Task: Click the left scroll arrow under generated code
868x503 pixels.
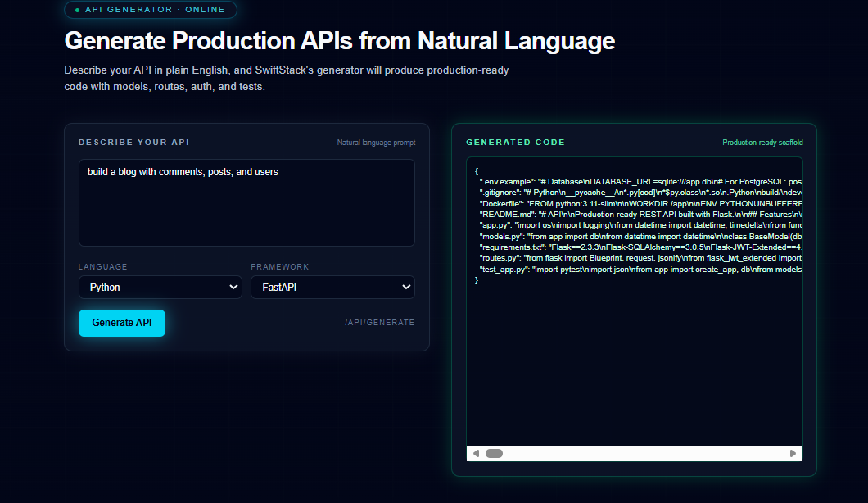Action: (476, 452)
